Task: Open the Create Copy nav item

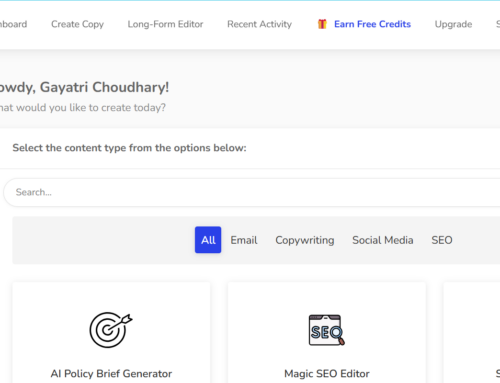Action: pyautogui.click(x=77, y=24)
